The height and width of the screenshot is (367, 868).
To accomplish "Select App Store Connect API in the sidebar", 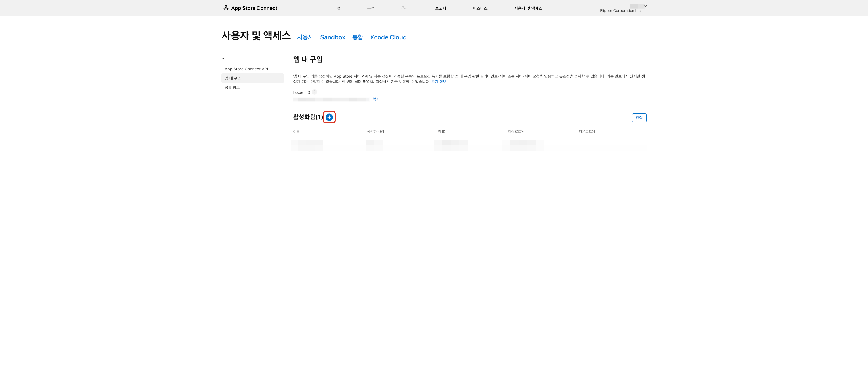I will click(246, 69).
